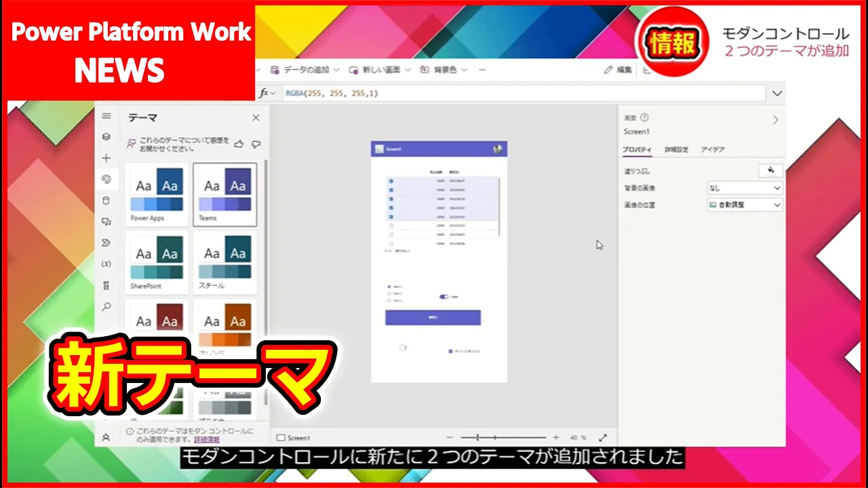Click the theme list scrollbar
The image size is (868, 488).
[x=266, y=281]
